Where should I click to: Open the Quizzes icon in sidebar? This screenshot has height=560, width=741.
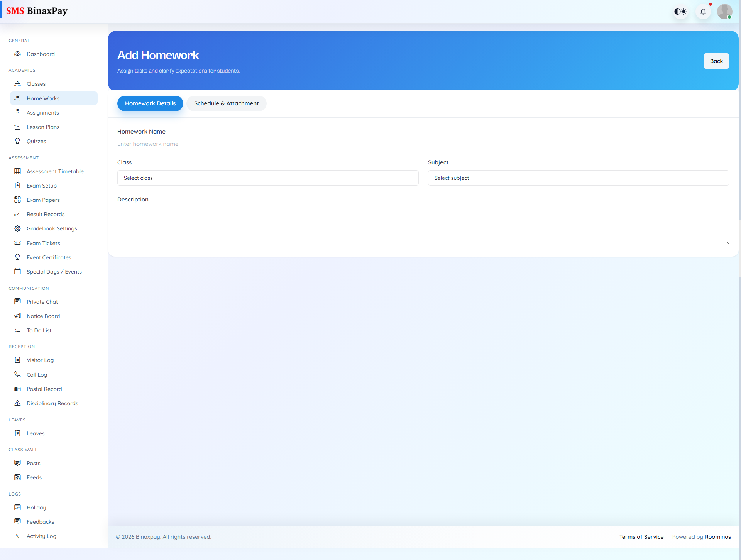click(x=18, y=141)
